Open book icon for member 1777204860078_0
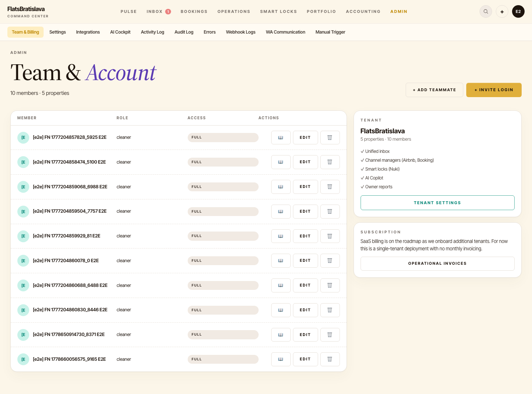This screenshot has height=394, width=532. pos(281,261)
